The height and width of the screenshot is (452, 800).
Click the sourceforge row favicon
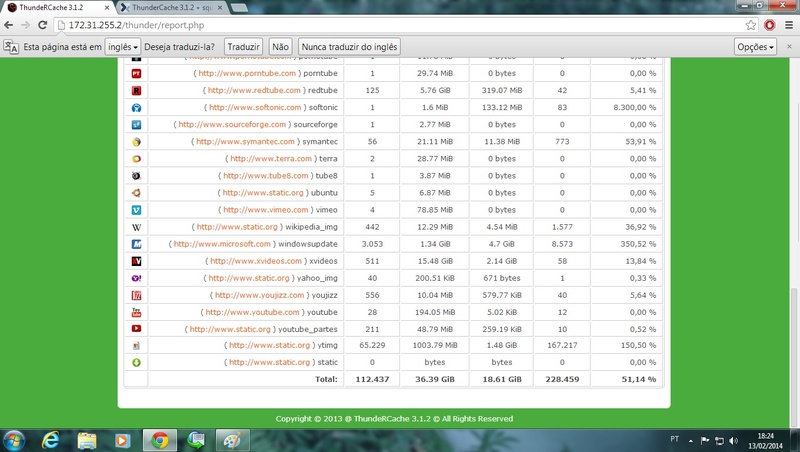point(136,124)
